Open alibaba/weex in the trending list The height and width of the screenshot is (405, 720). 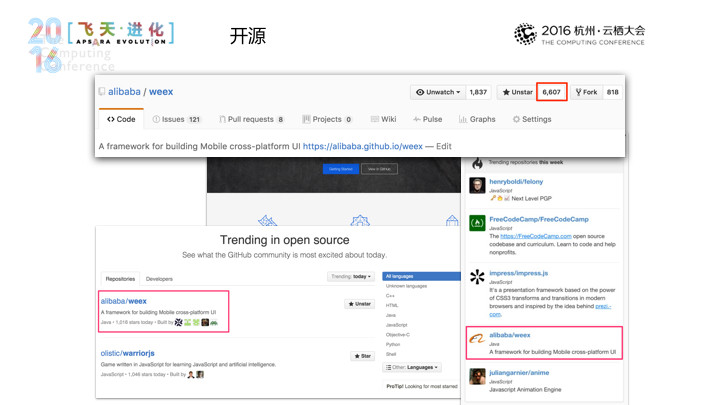tap(124, 301)
